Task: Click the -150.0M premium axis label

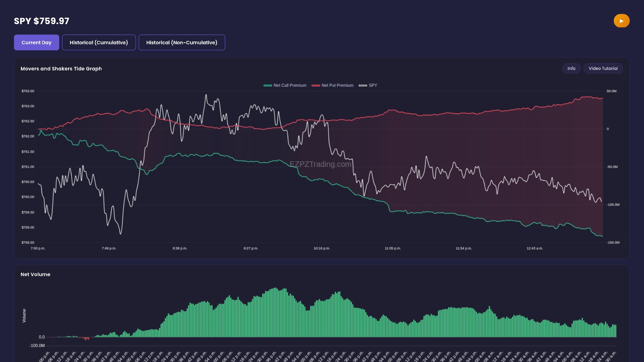Action: coord(613,243)
